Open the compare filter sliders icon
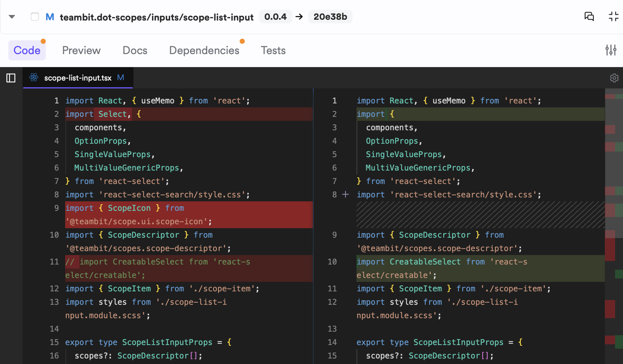The width and height of the screenshot is (623, 364). tap(611, 50)
